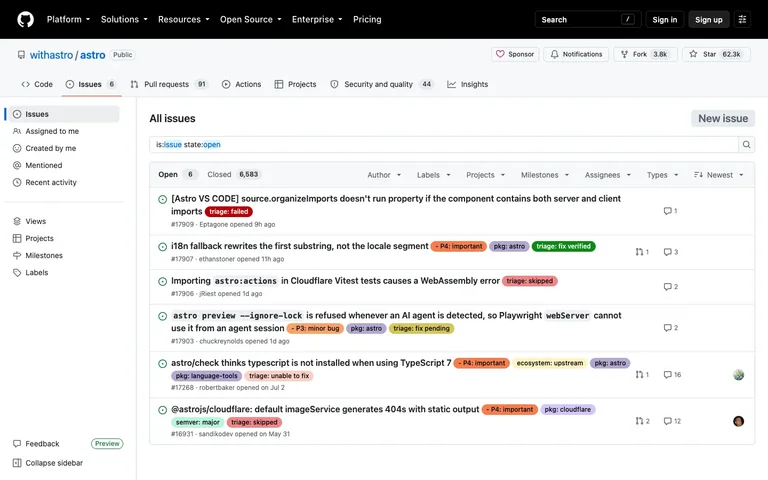Select Issues item in left sidebar
This screenshot has width=768, height=480.
[64, 114]
